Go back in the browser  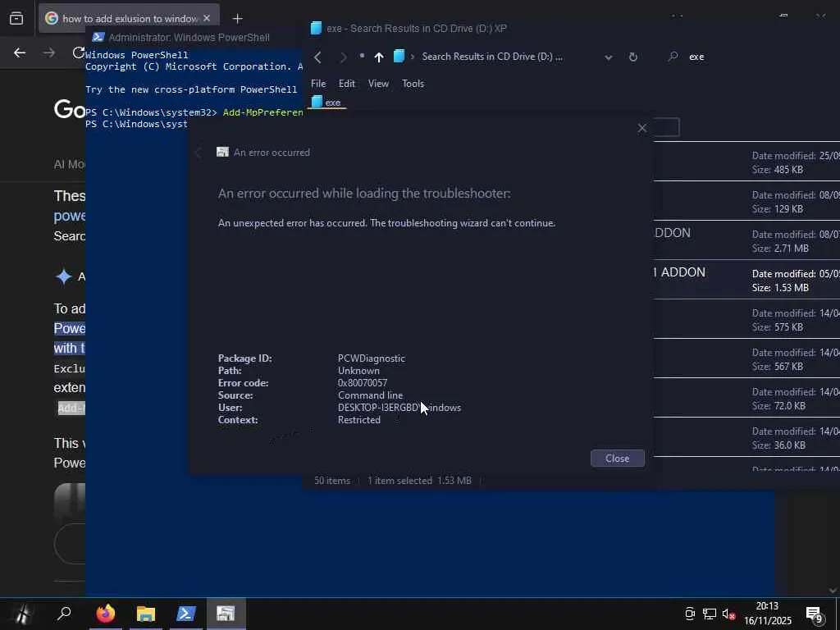pyautogui.click(x=20, y=52)
